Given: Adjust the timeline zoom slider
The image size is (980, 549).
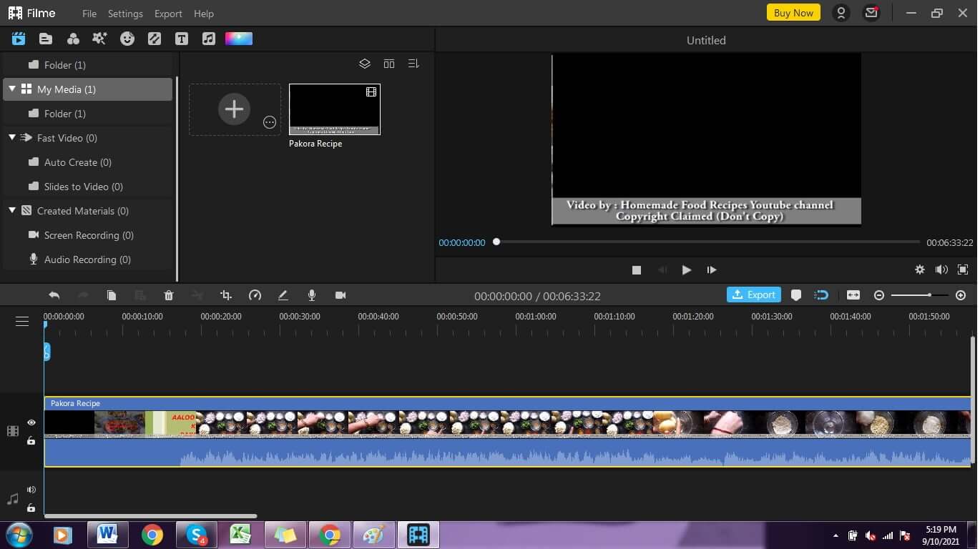Looking at the screenshot, I should [x=920, y=295].
